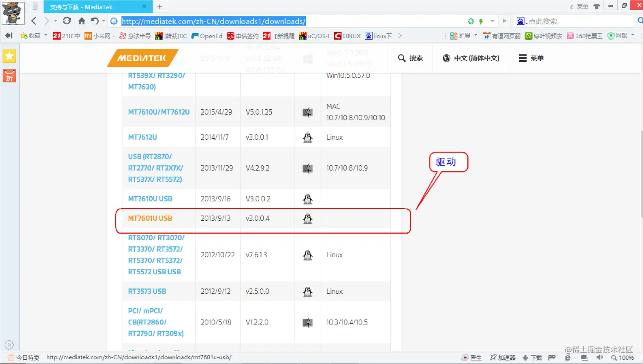The image size is (643, 364).
Task: Click the speaker mute icon in status bar
Action: [600, 358]
